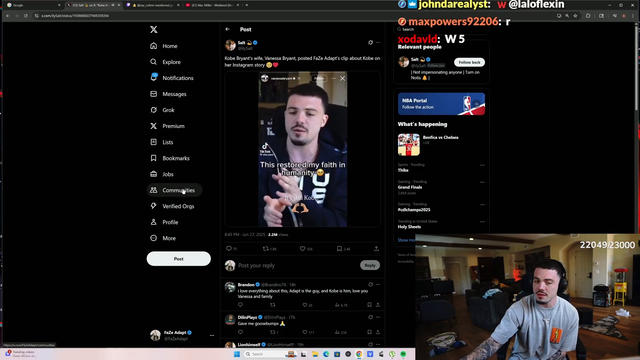Screen dimensions: 640x360
Task: Open Salt's profile avatar on the post
Action: coord(230,45)
